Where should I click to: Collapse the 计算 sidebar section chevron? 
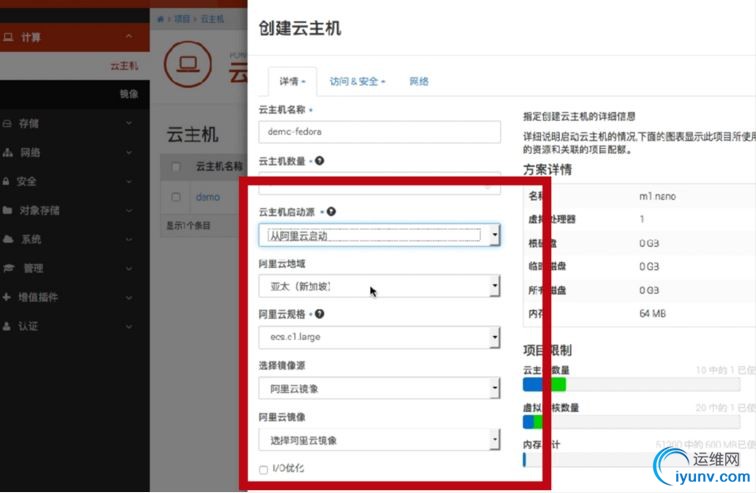click(129, 37)
